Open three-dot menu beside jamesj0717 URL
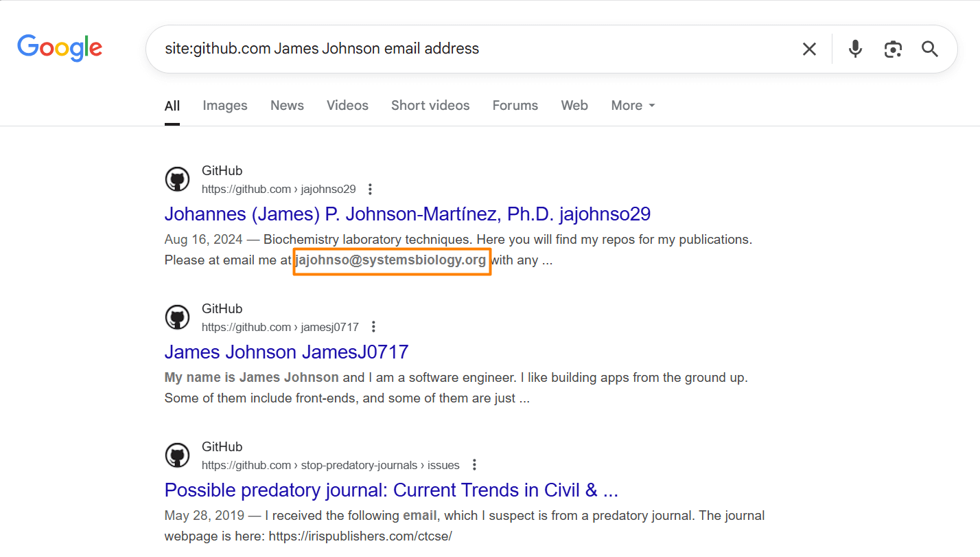 373,327
